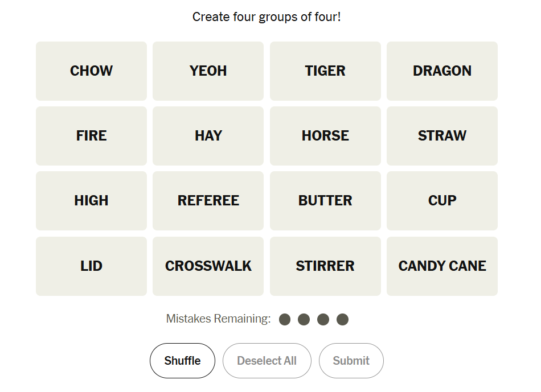Click the first mistakes remaining dot
The image size is (541, 392).
pos(285,319)
